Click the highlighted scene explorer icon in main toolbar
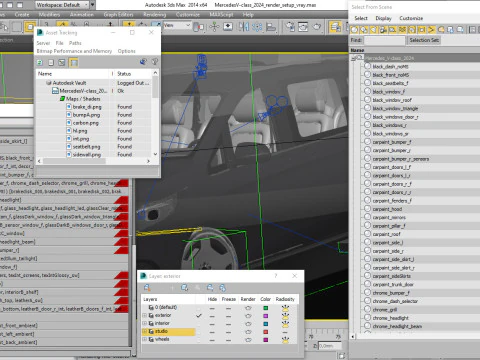 pos(335,27)
